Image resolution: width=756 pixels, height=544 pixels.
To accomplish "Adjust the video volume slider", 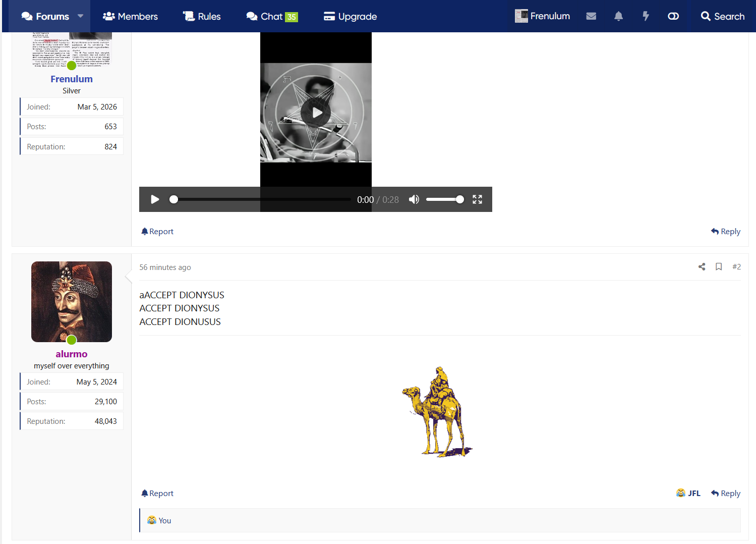I will (444, 199).
